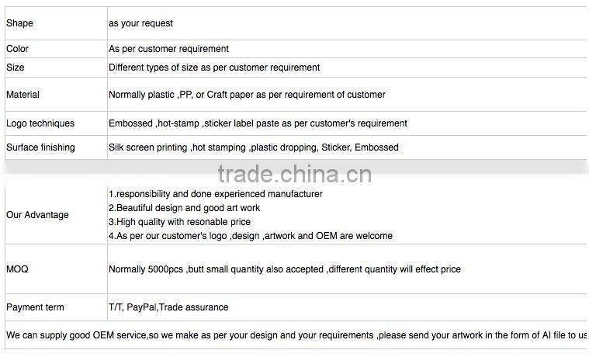
Task: Select the Shape row label
Action: [x=19, y=23]
